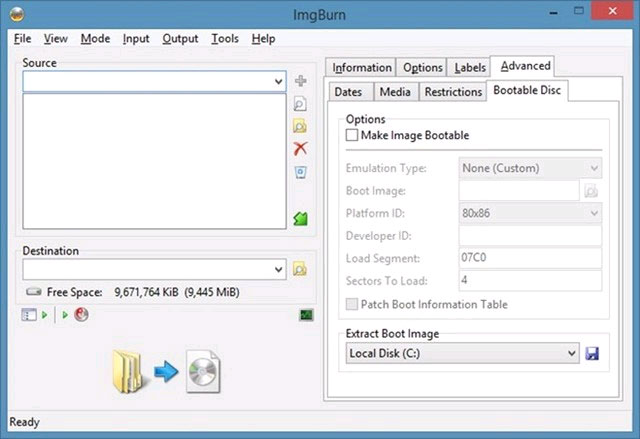Click the add file plus icon
Image resolution: width=640 pixels, height=439 pixels.
click(x=300, y=81)
